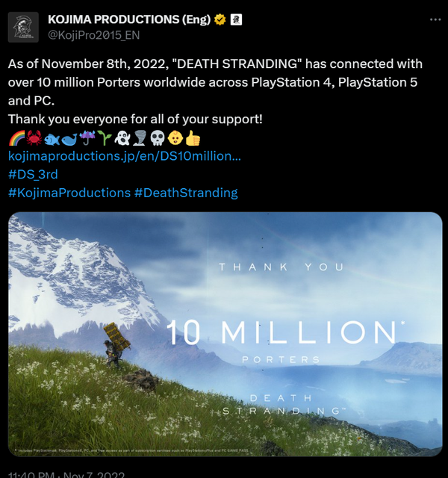Open the three-dot more options menu
The image size is (448, 478).
pyautogui.click(x=435, y=20)
